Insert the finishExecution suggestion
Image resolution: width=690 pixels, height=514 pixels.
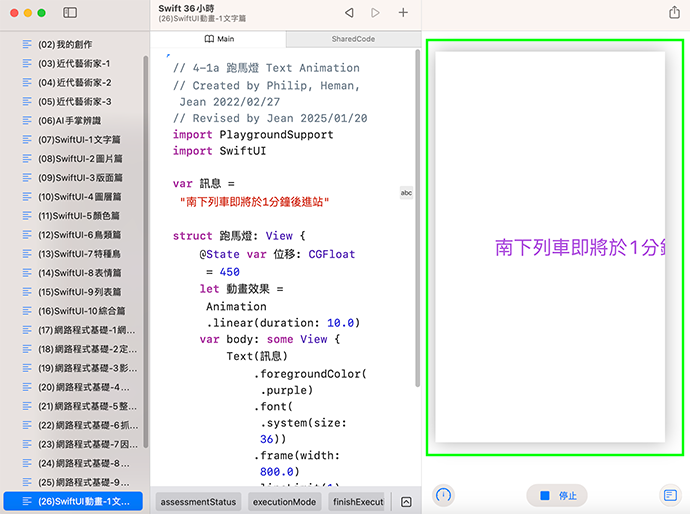pos(357,502)
